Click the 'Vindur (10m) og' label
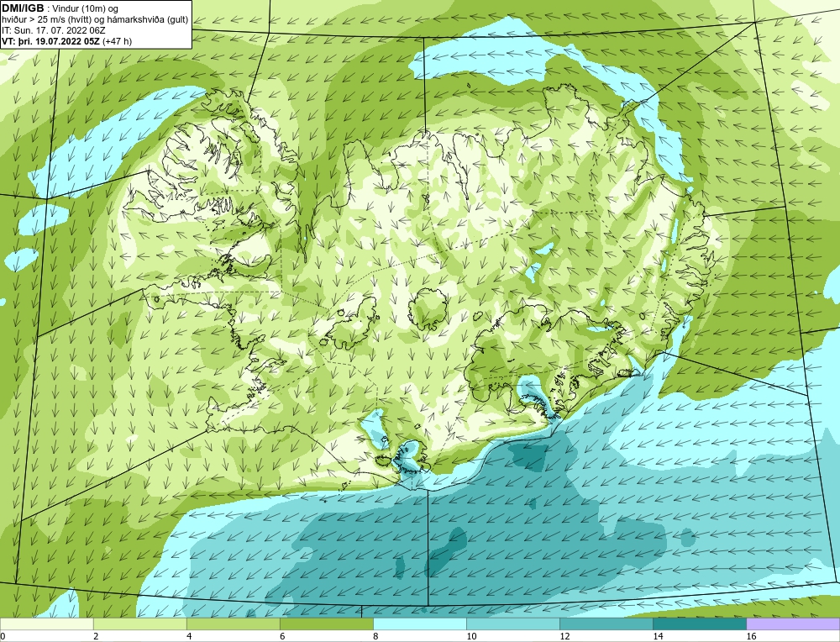 86,8
